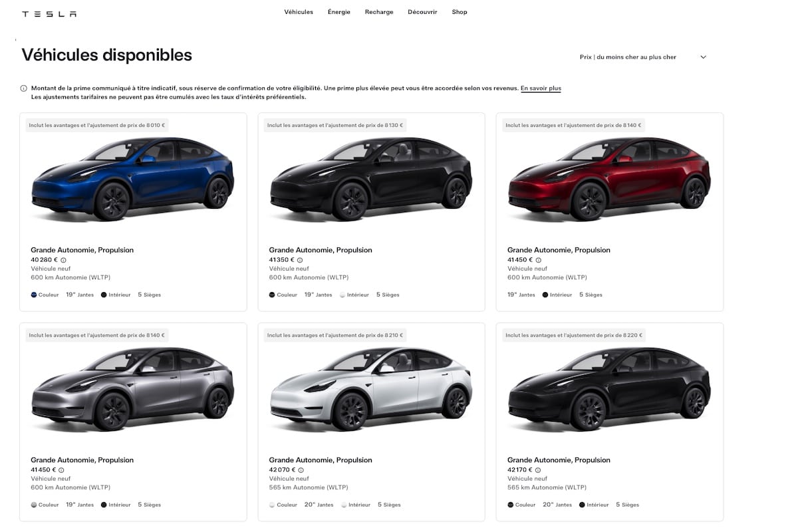Click info icon beside 41 350 € price
Viewport: 798px width, 532px height.
300,260
